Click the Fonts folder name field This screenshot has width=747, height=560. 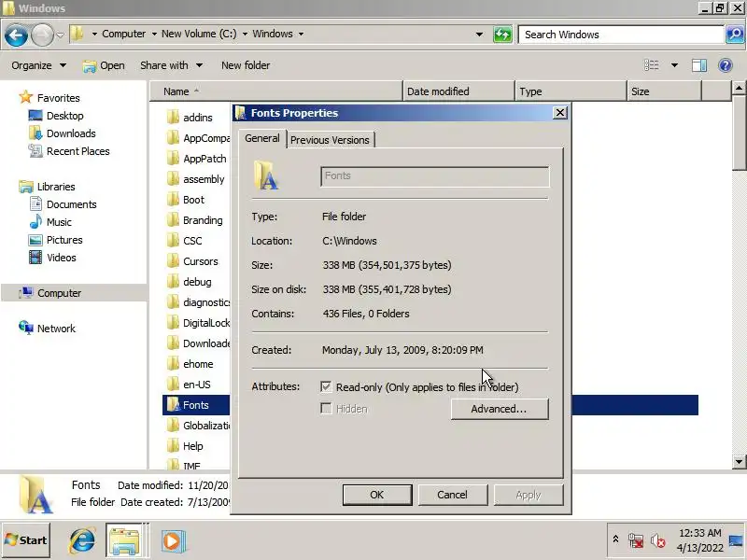[x=434, y=176]
